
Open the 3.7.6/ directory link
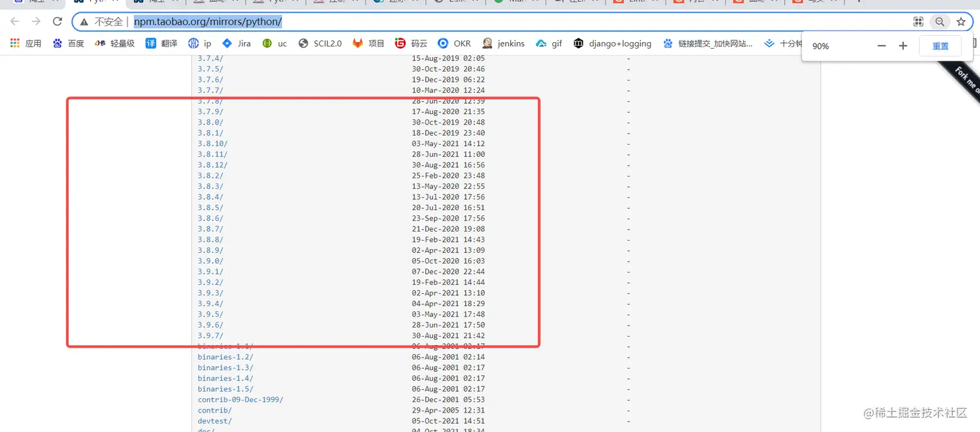click(x=210, y=79)
